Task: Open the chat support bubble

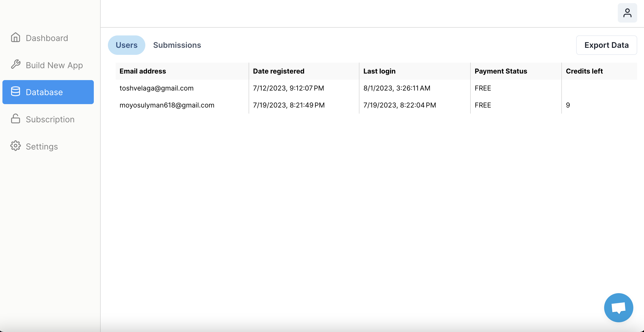Action: (618, 307)
